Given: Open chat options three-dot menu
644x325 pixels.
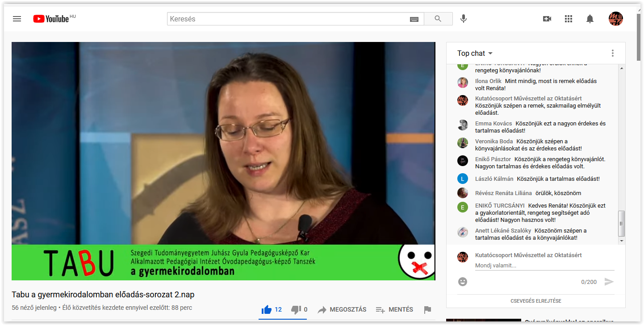Looking at the screenshot, I should click(x=612, y=53).
